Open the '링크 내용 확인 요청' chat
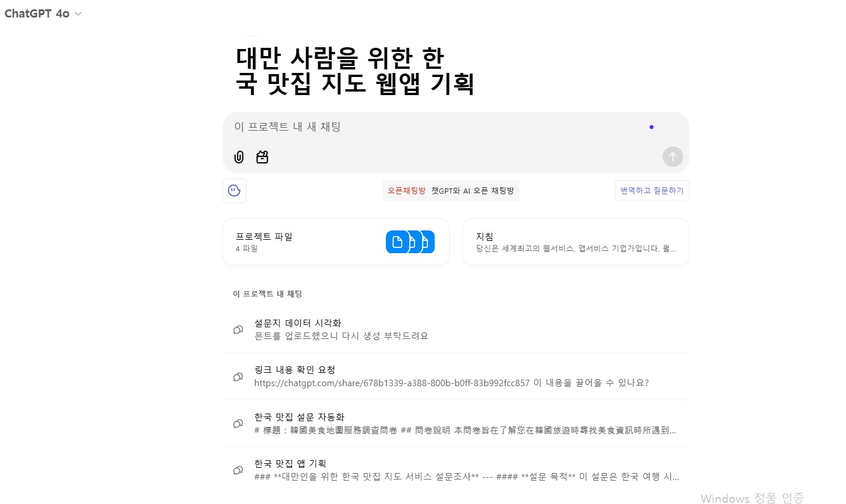This screenshot has width=846, height=504. pos(455,376)
